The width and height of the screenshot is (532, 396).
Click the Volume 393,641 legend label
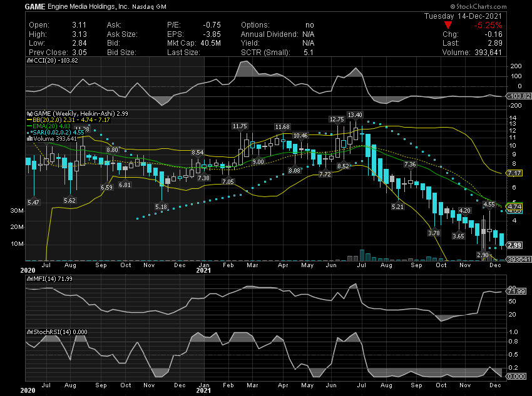click(55, 139)
